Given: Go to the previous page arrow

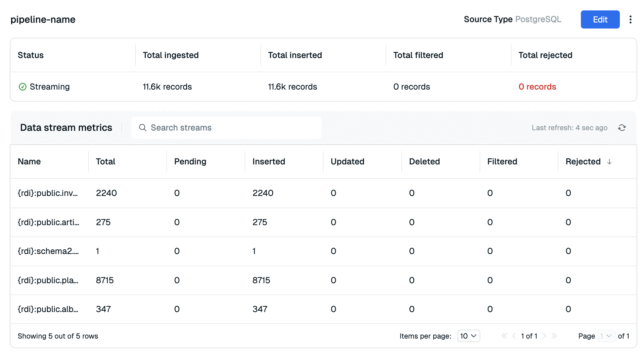Looking at the screenshot, I should pyautogui.click(x=514, y=336).
